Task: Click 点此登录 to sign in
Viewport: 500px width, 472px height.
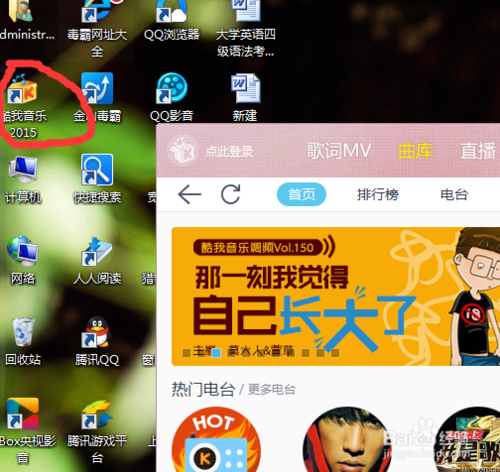Action: coord(229,152)
